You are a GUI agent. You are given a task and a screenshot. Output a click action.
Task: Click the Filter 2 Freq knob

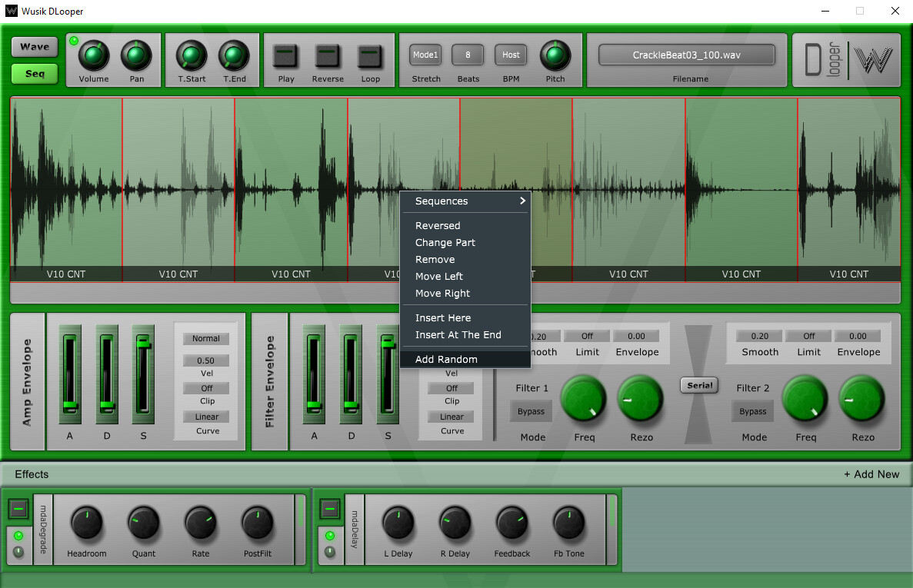805,400
